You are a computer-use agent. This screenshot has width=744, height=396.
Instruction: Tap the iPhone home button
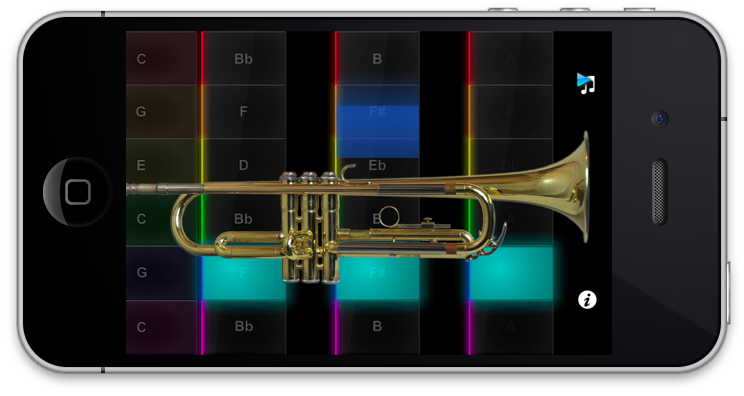click(x=77, y=192)
